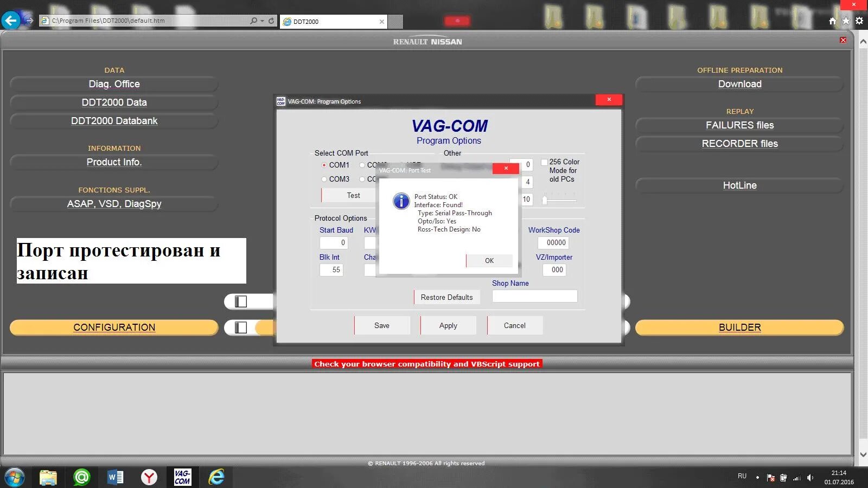Click the "Check your browser compatibility" banner

[x=427, y=364]
